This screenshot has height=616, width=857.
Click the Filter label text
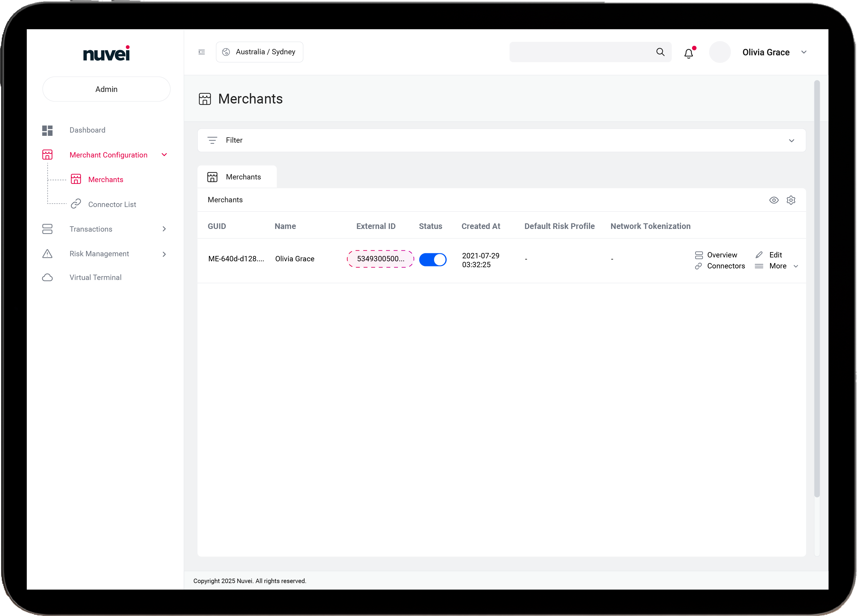(x=234, y=141)
